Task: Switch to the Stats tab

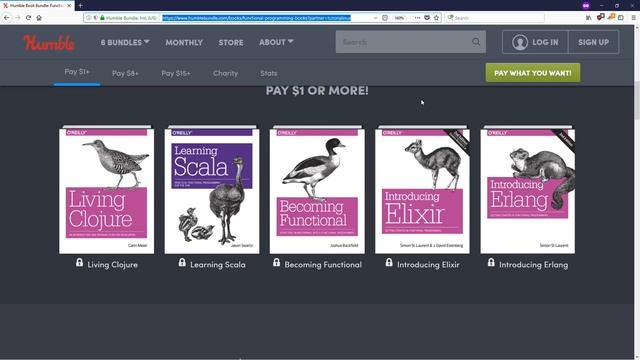Action: pos(269,73)
